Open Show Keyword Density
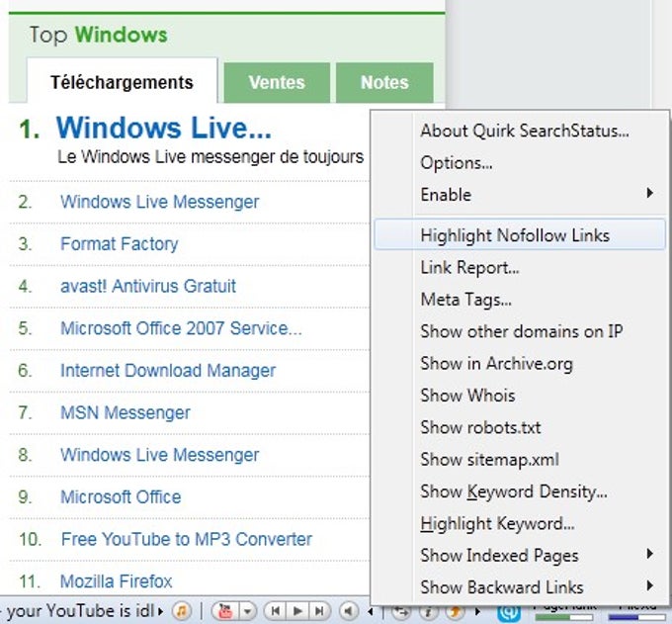Screen dimensions: 672x624 pos(520,491)
